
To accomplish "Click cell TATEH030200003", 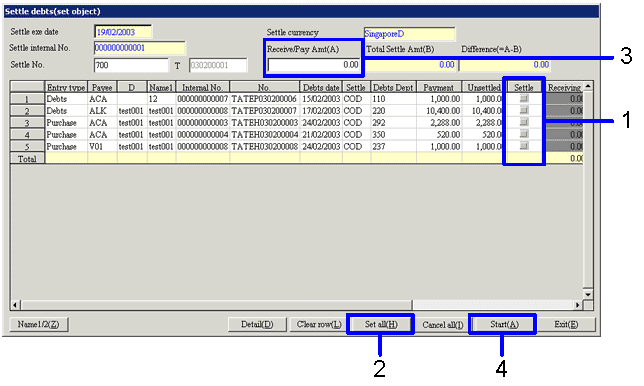I will tap(264, 123).
